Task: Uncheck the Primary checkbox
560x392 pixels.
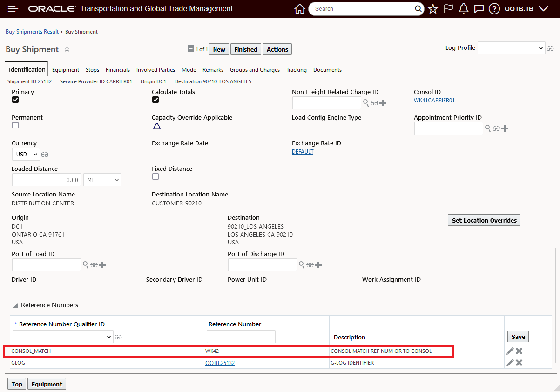Action: pos(15,100)
